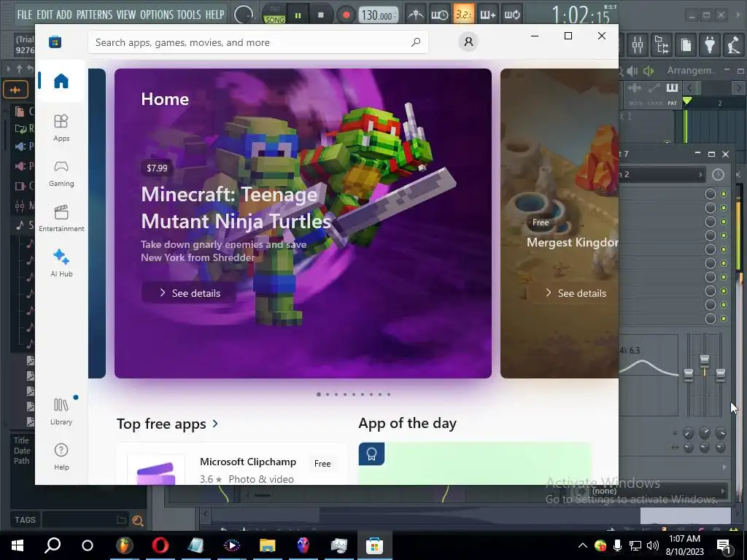Screen dimensions: 747x560
Task: Open FL Studio EDIT menu
Action: click(44, 15)
